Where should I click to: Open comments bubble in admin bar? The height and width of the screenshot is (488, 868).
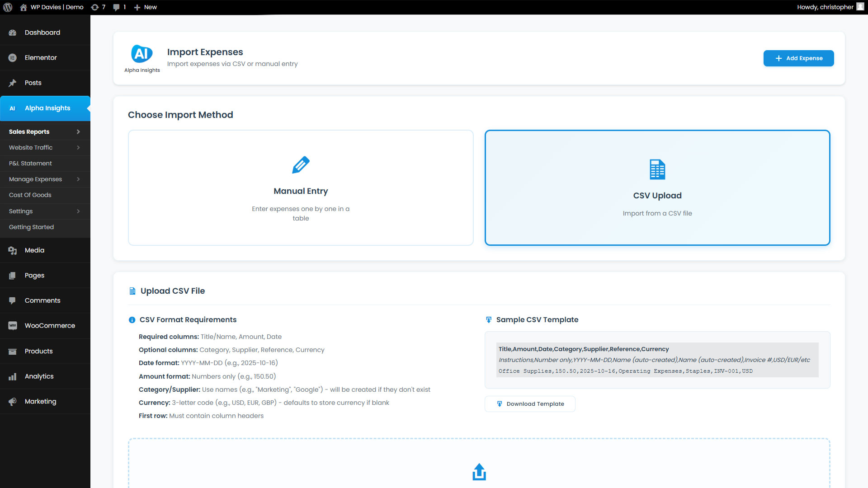(117, 7)
